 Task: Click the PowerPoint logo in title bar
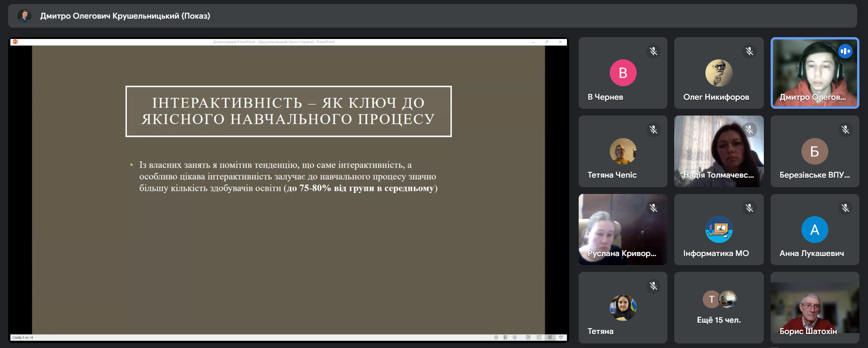point(15,42)
